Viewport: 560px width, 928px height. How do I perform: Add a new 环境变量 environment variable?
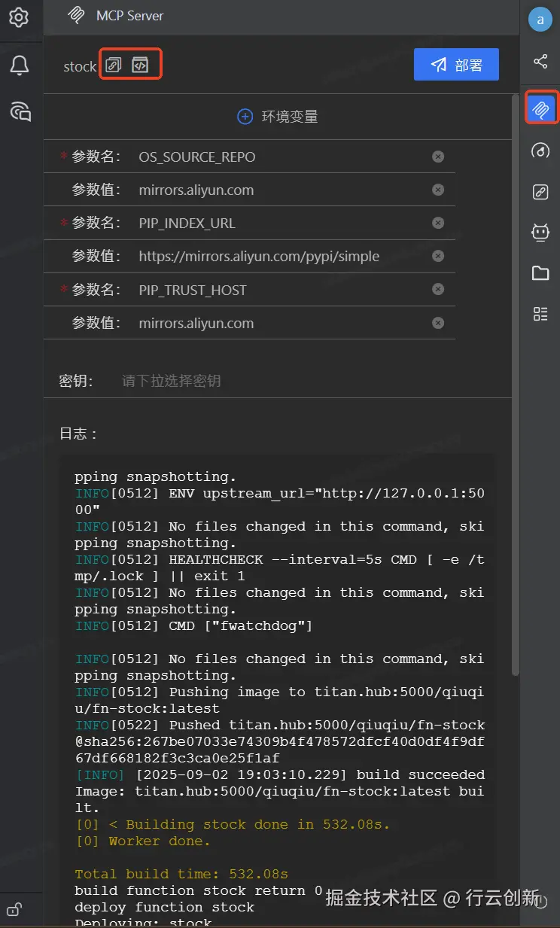[x=278, y=117]
